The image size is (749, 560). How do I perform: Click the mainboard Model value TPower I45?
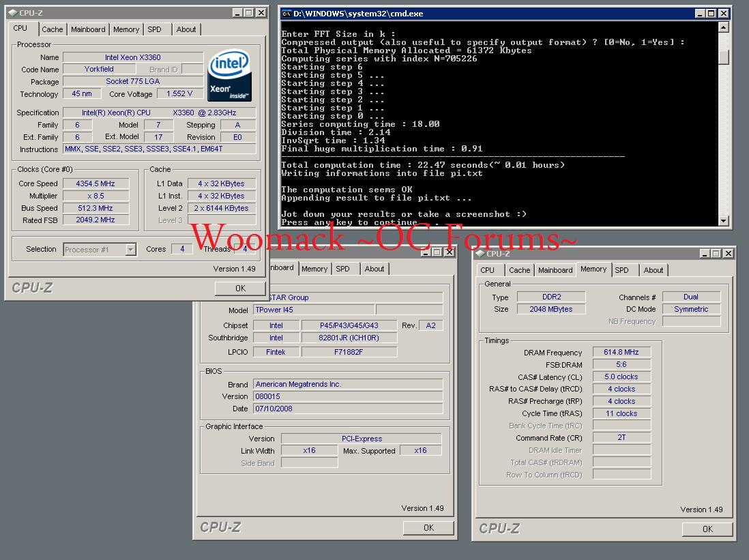pyautogui.click(x=314, y=310)
